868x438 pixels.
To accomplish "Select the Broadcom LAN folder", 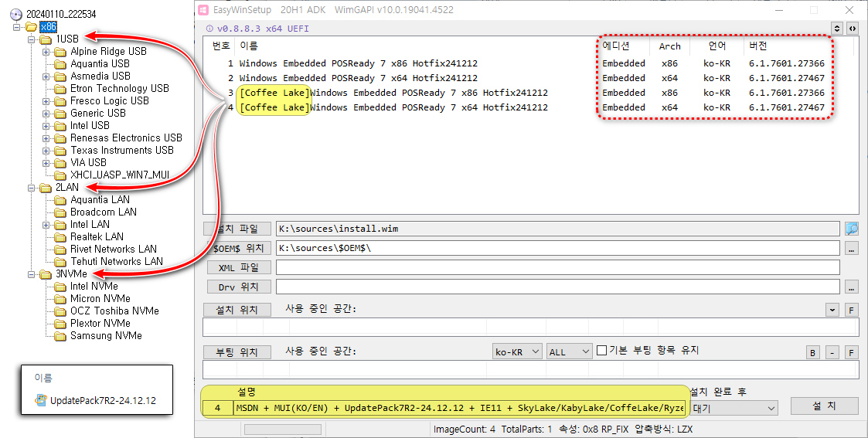I will coord(104,212).
